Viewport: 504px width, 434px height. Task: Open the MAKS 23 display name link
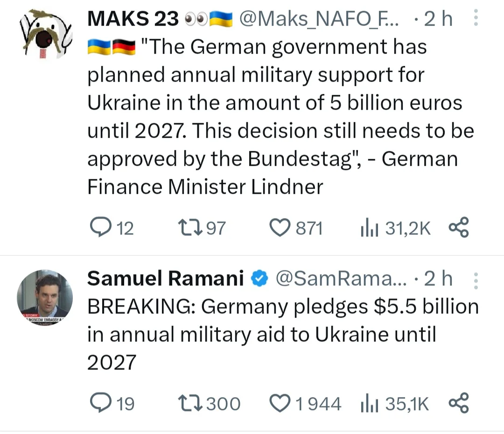pos(133,19)
